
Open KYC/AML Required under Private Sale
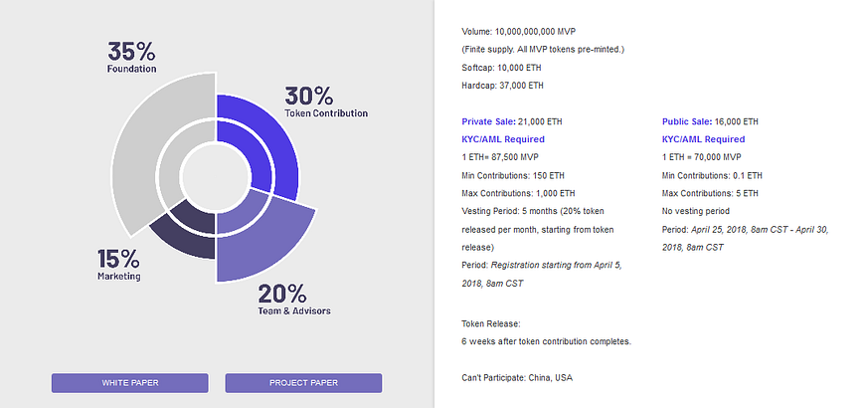pos(503,139)
